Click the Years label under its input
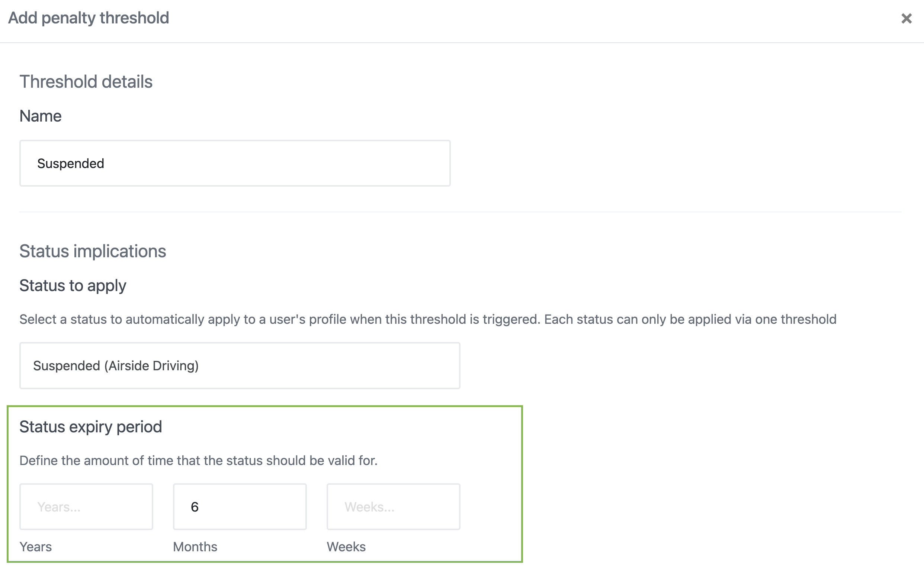Screen dimensions: 924x571 tap(36, 546)
